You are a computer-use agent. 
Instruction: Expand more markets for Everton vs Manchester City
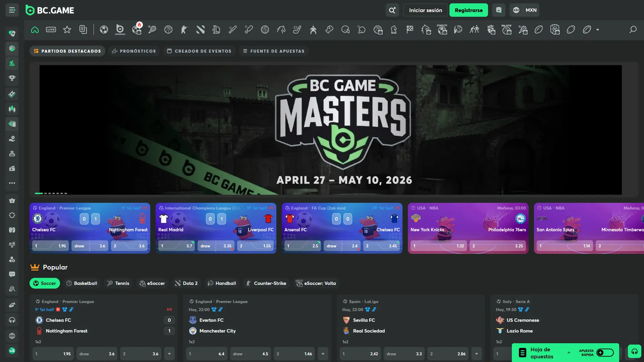click(323, 354)
